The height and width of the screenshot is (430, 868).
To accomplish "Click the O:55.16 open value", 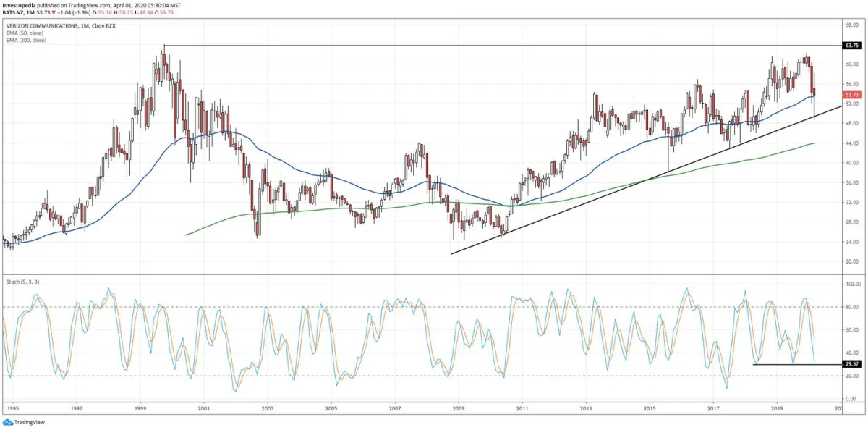I will tap(102, 12).
